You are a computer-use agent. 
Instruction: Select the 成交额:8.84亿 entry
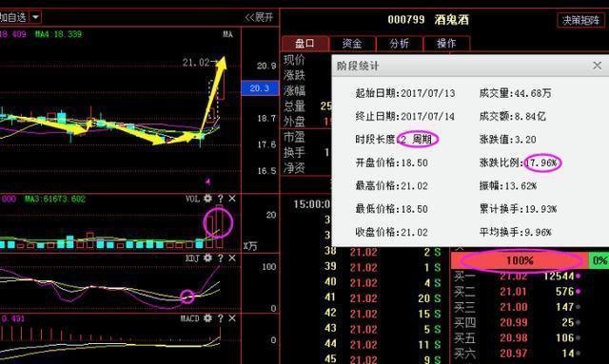[x=513, y=116]
